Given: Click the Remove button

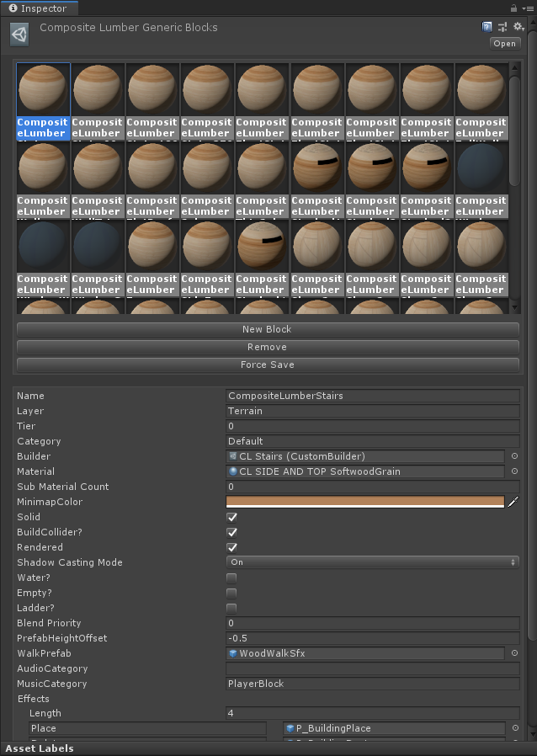Looking at the screenshot, I should point(268,347).
